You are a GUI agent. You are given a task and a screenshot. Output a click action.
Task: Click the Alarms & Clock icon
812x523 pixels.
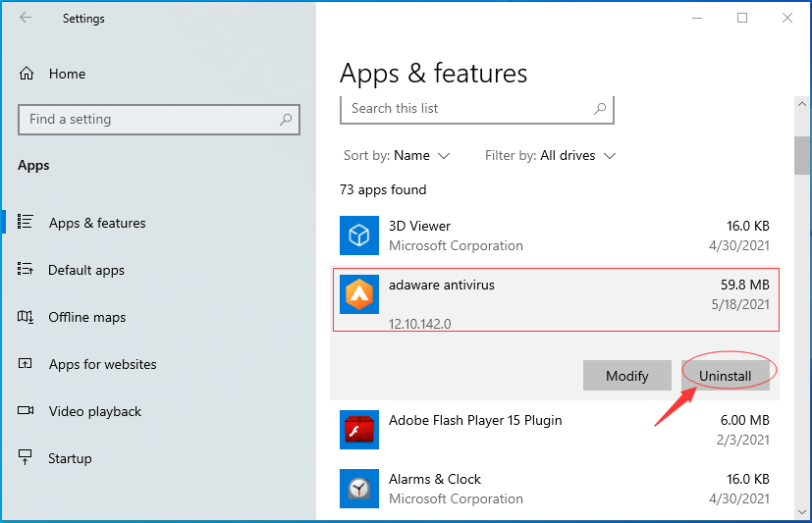359,489
